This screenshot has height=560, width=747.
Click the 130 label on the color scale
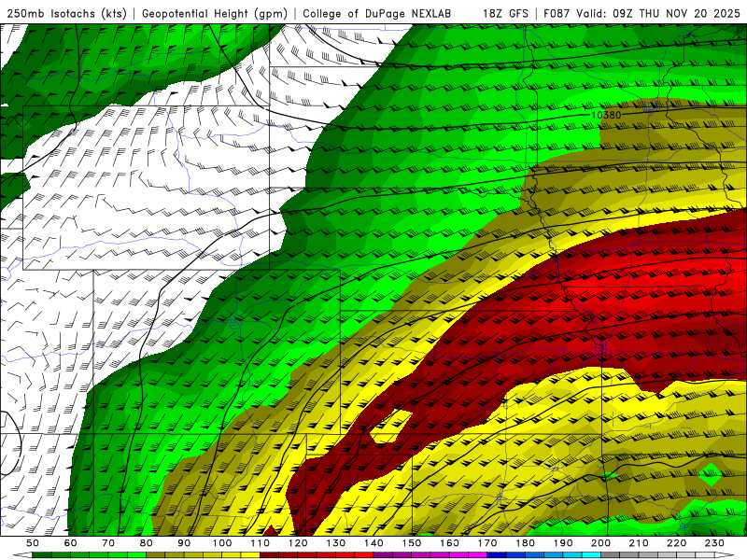click(336, 543)
